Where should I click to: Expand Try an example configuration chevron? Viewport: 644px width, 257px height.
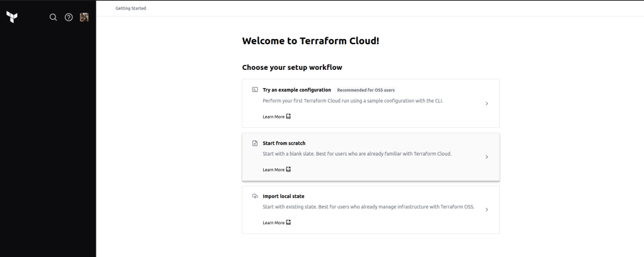487,103
